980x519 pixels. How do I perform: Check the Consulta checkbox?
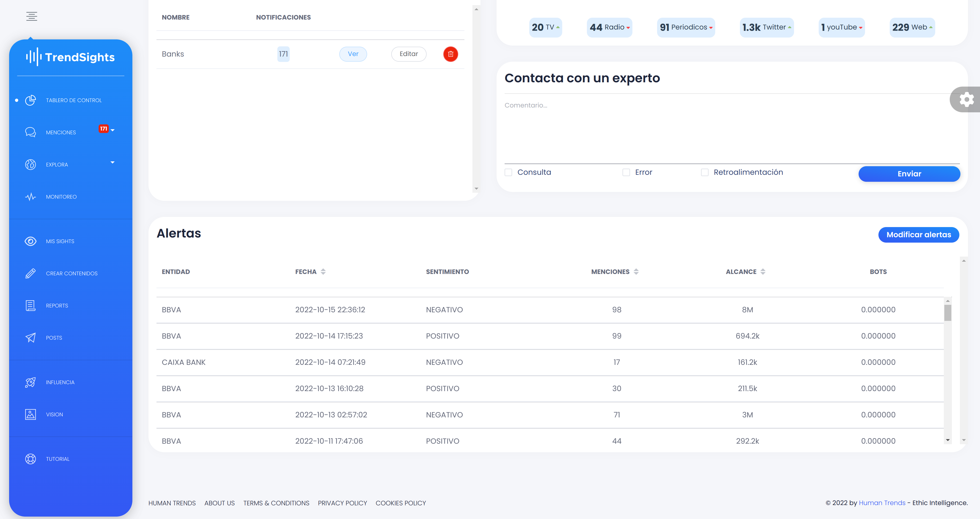pos(508,172)
